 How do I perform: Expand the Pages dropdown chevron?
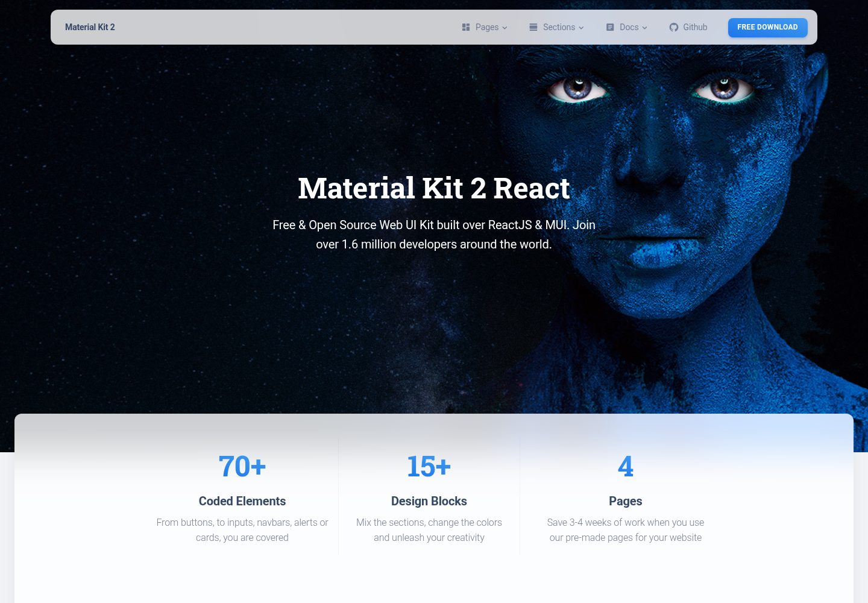505,28
